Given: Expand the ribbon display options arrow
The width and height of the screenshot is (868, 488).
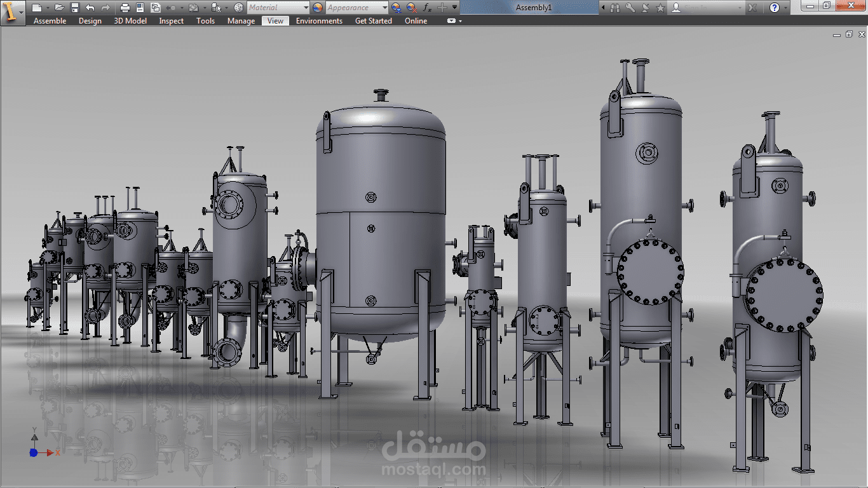Looking at the screenshot, I should click(460, 21).
